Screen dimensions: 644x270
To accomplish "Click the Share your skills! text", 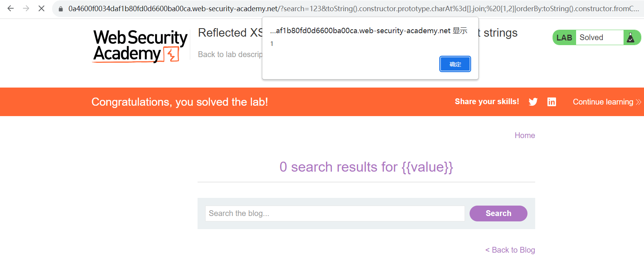I will point(487,101).
